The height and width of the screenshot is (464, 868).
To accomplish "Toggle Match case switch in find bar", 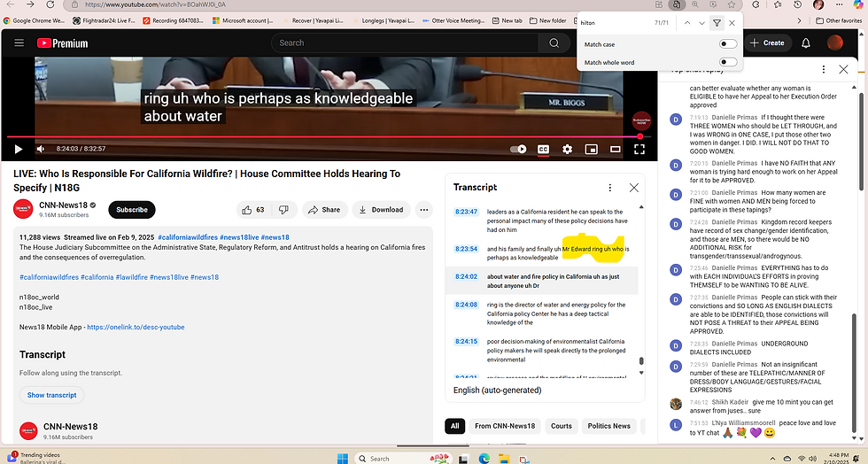I will click(728, 44).
